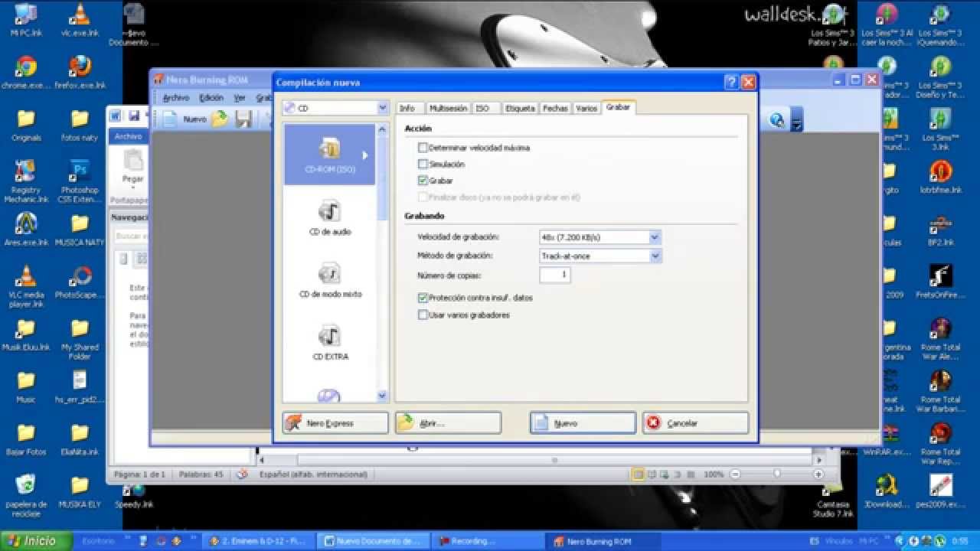Open the vlc.exe desktop shortcut
Viewport: 980px width, 551px height.
[80, 20]
